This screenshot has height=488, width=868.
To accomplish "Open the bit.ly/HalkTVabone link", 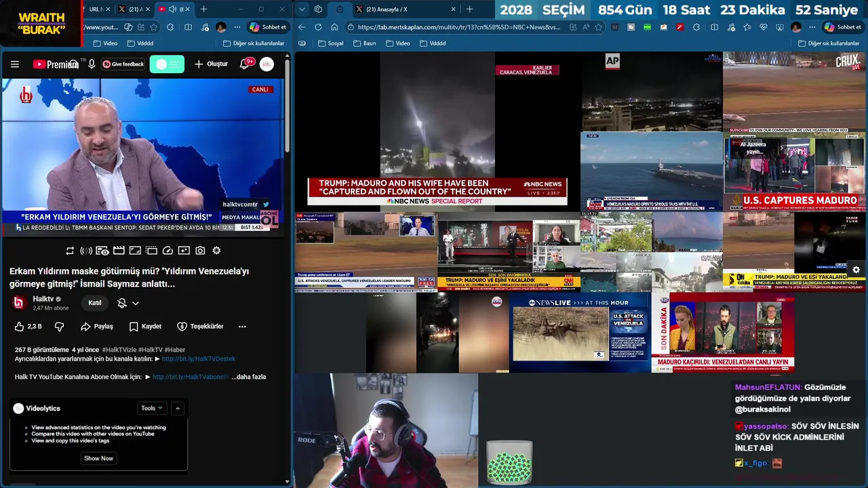I will coord(191,377).
